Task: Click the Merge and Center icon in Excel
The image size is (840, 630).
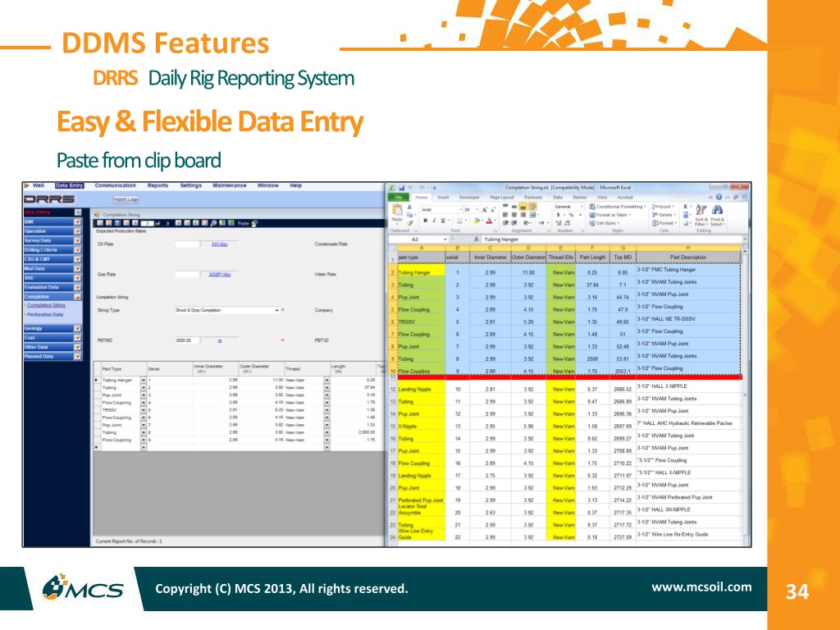Action: 533,215
